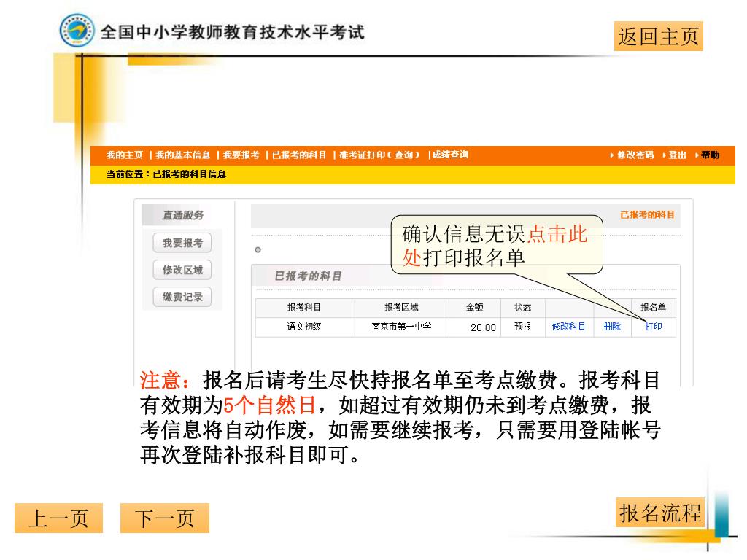Screen dimensions: 747x560
Task: Select the small radio circle above the subject list
Action: click(x=258, y=249)
